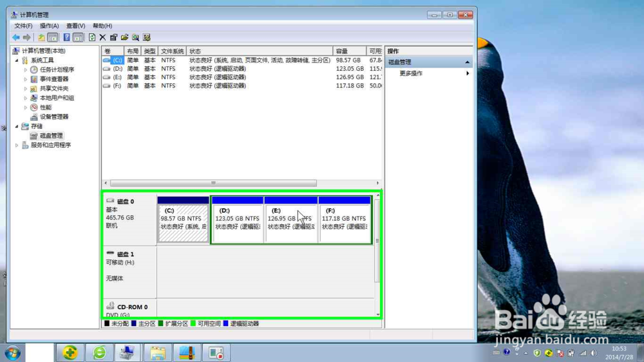Select 设备管理器 in the tree
Screen dimensions: 644x362
pyautogui.click(x=54, y=117)
